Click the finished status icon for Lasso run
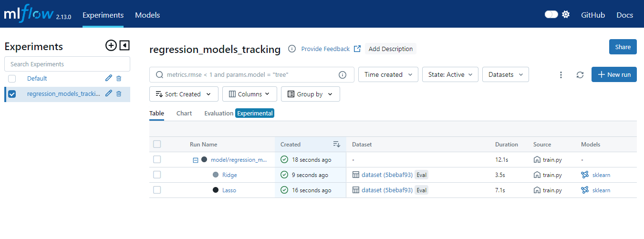The image size is (644, 239). 284,190
